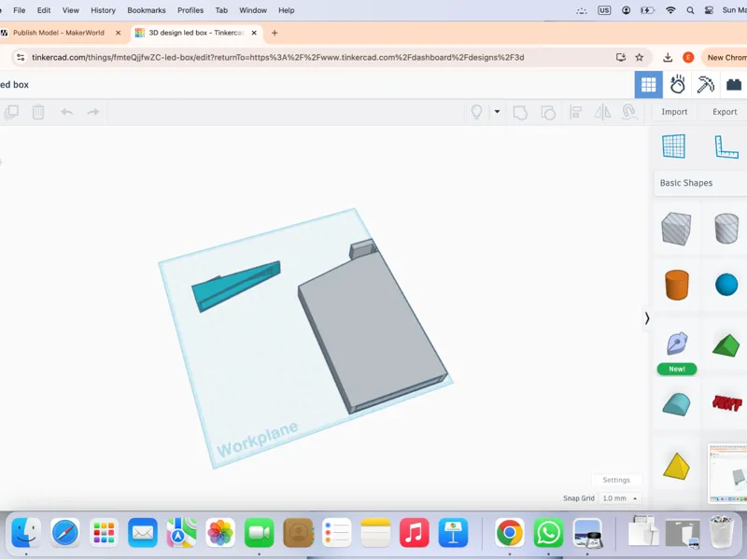The width and height of the screenshot is (747, 560).
Task: Open the Bookmarks menu
Action: pyautogui.click(x=147, y=10)
